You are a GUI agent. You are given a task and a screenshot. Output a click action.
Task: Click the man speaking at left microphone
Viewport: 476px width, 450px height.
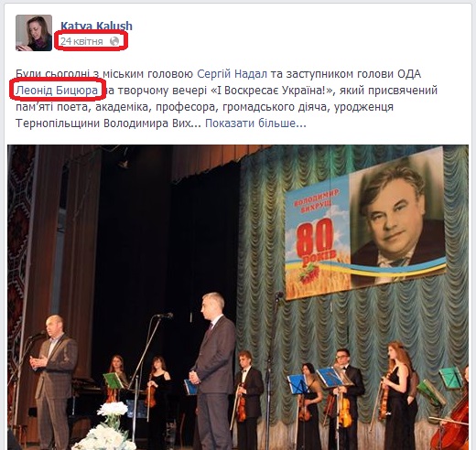(54, 381)
